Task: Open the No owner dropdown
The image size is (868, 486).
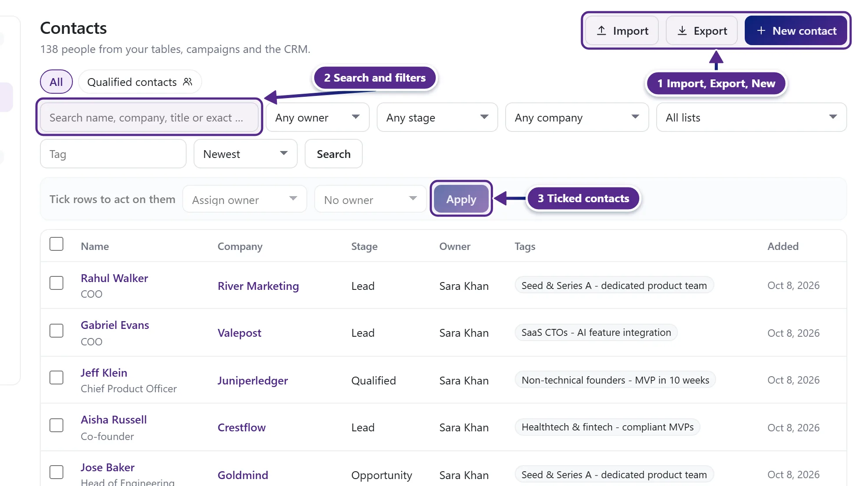Action: (370, 199)
